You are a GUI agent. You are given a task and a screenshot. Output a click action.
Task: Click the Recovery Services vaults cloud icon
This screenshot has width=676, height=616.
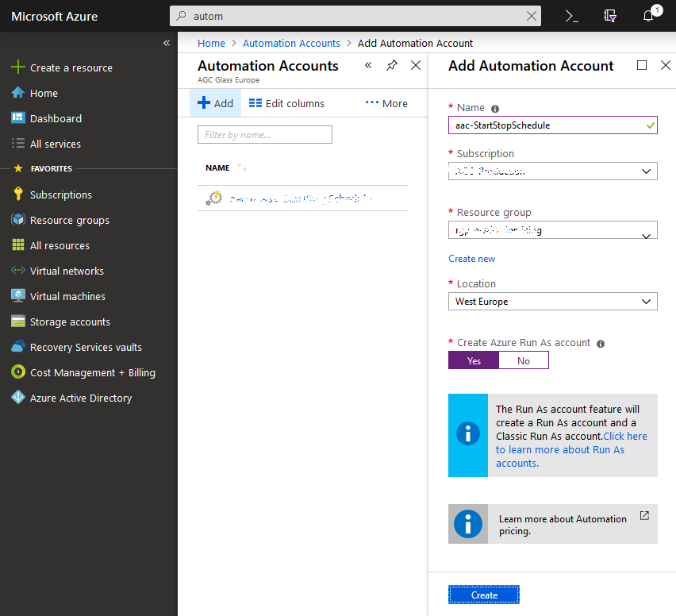click(18, 346)
